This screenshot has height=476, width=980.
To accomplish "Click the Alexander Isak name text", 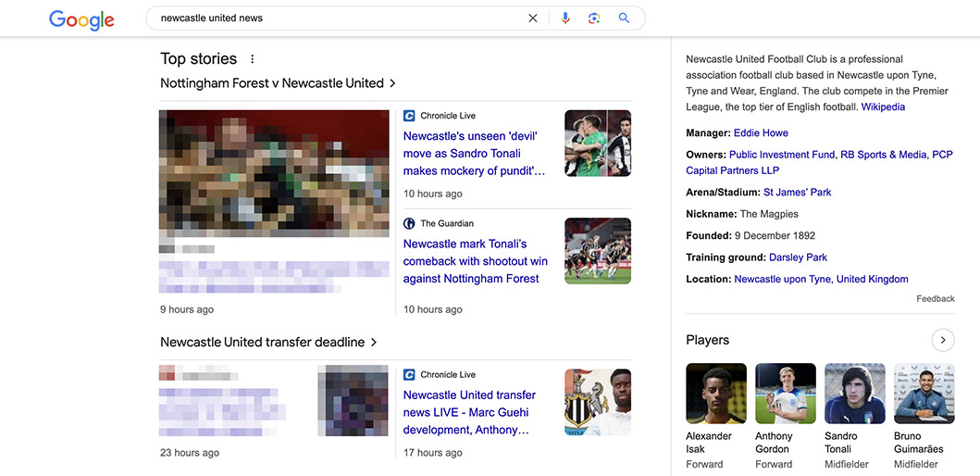I will click(709, 443).
